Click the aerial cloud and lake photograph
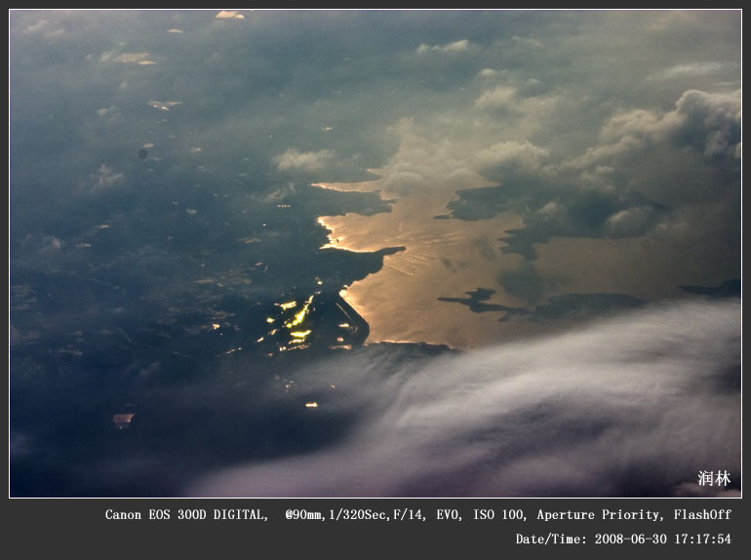Image resolution: width=751 pixels, height=560 pixels. coord(375,254)
